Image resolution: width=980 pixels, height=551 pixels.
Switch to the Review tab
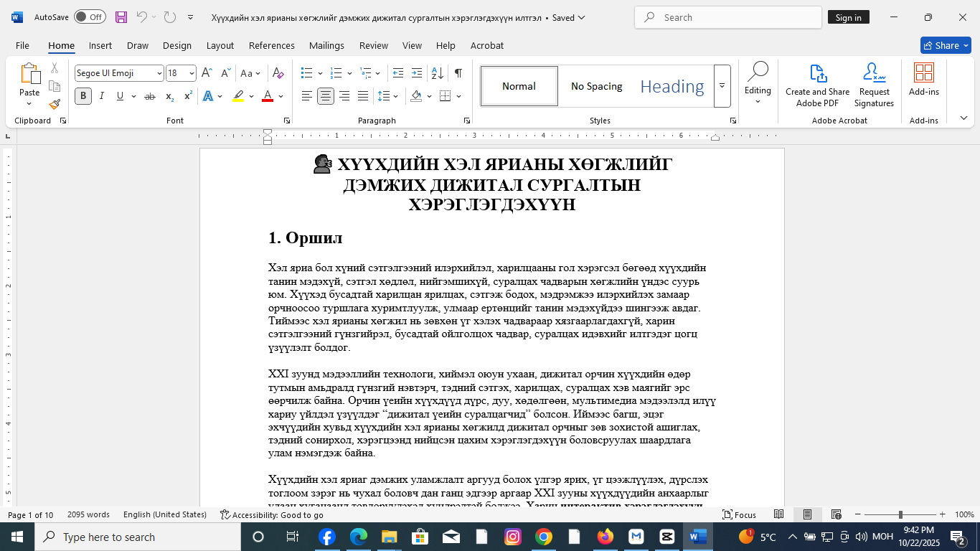[x=373, y=45]
